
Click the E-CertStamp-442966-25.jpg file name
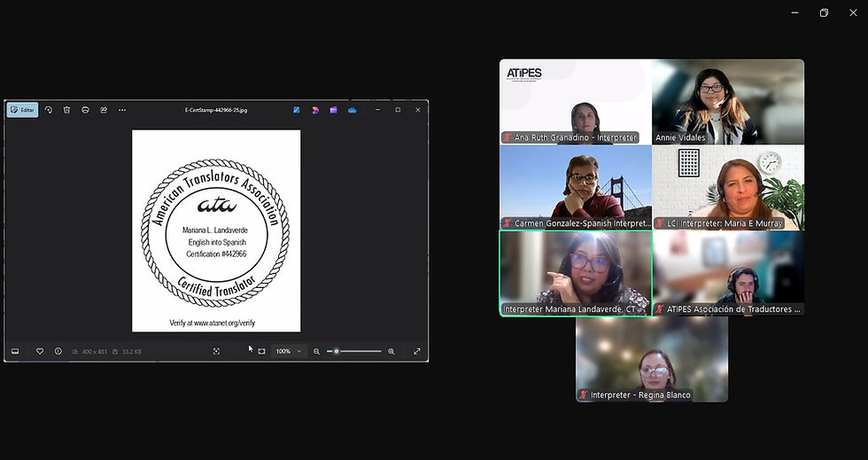[216, 110]
